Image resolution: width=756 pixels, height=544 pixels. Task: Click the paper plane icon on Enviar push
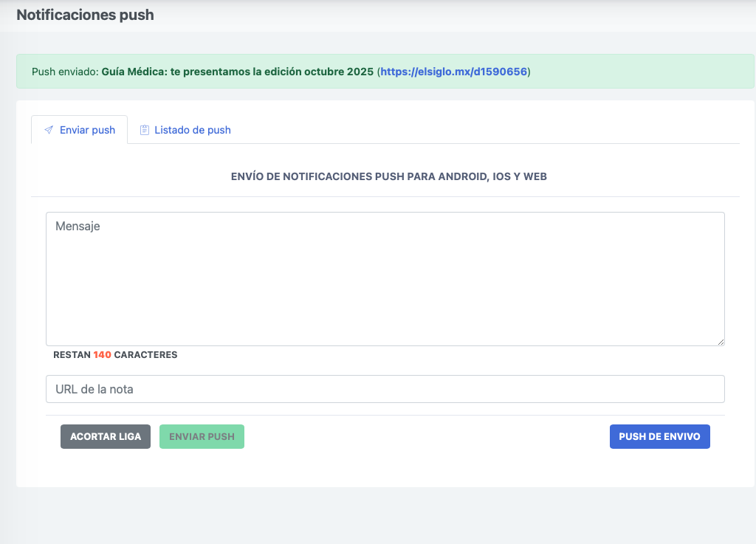[x=49, y=130]
